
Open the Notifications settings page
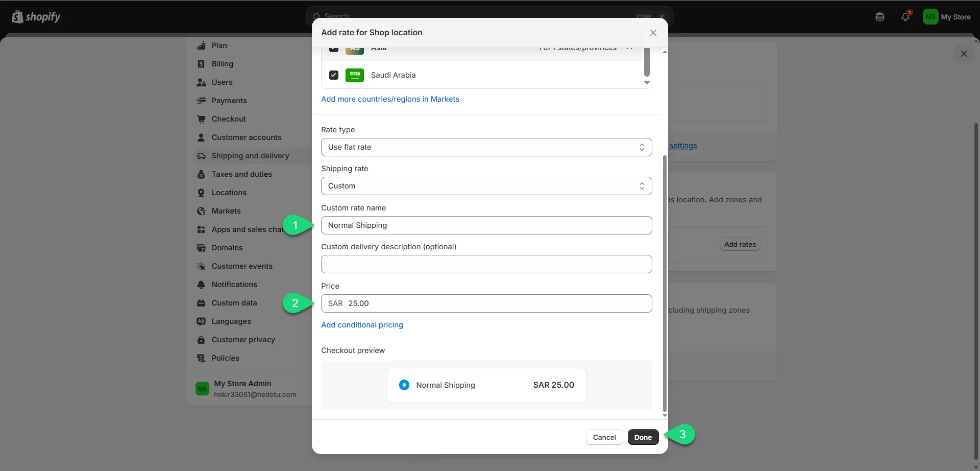coord(234,285)
